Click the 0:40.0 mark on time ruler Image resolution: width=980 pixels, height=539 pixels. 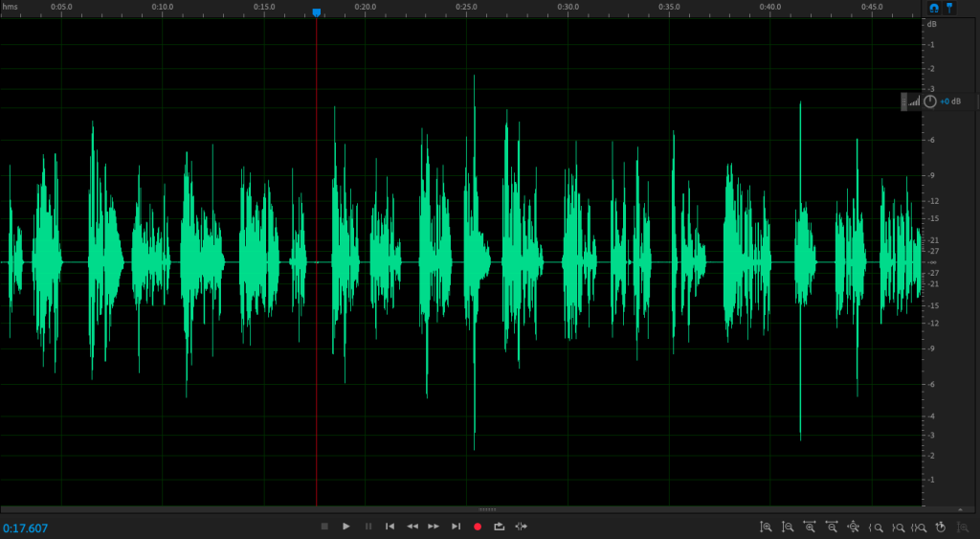770,7
